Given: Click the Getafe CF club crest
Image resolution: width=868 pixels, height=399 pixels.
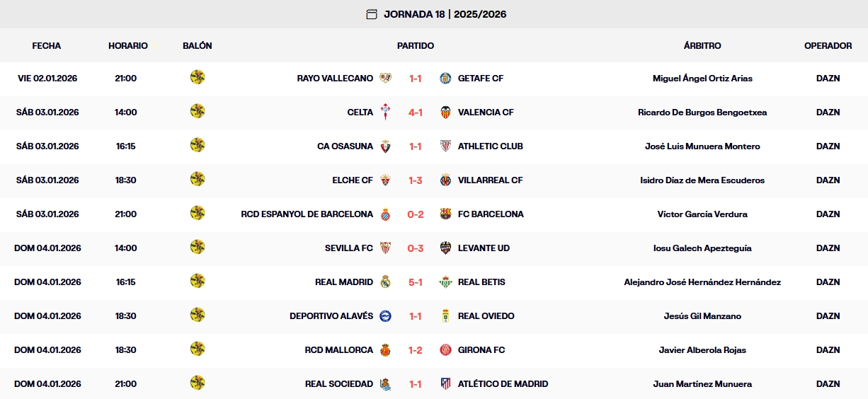Looking at the screenshot, I should 445,79.
